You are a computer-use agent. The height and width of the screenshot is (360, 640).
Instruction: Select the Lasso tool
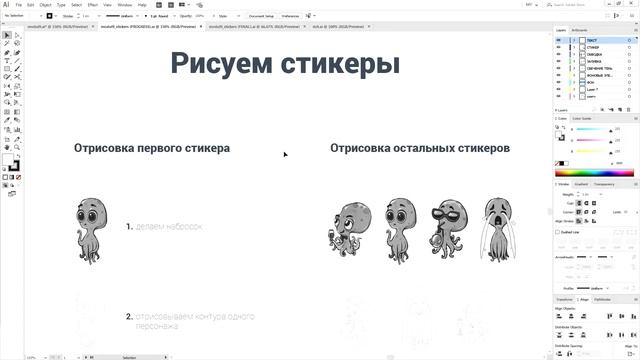(x=17, y=43)
